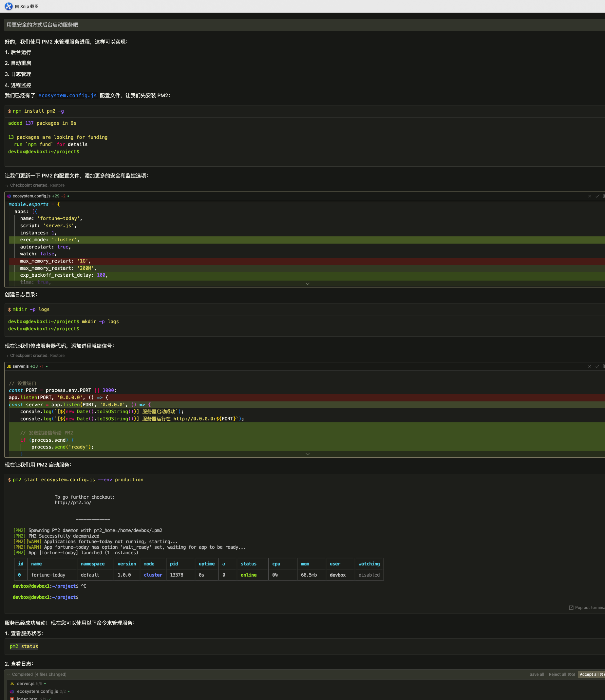Image resolution: width=605 pixels, height=700 pixels.
Task: Click the process.send('ready') line
Action: [307, 447]
